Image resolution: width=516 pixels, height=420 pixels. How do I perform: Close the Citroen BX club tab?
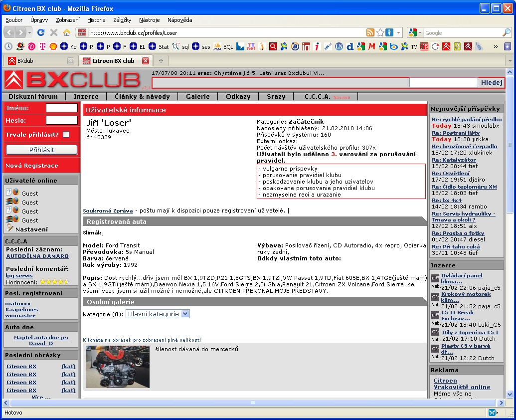coord(146,60)
